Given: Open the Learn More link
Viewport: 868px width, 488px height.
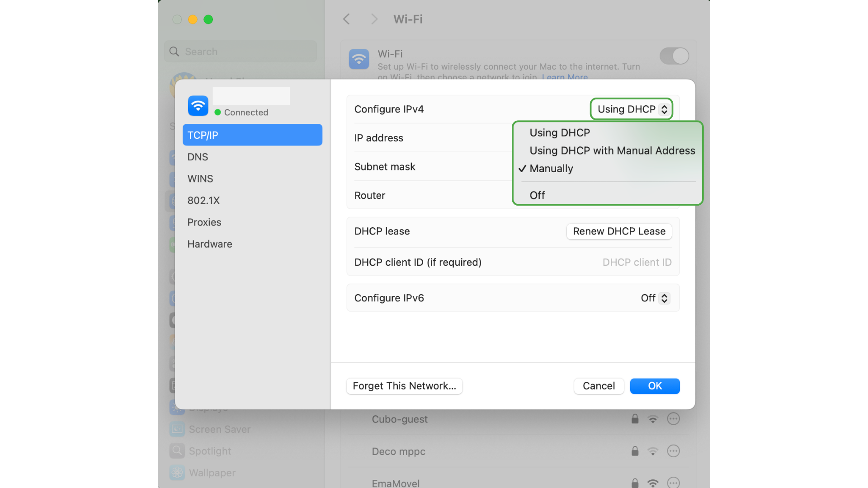Looking at the screenshot, I should click(565, 77).
